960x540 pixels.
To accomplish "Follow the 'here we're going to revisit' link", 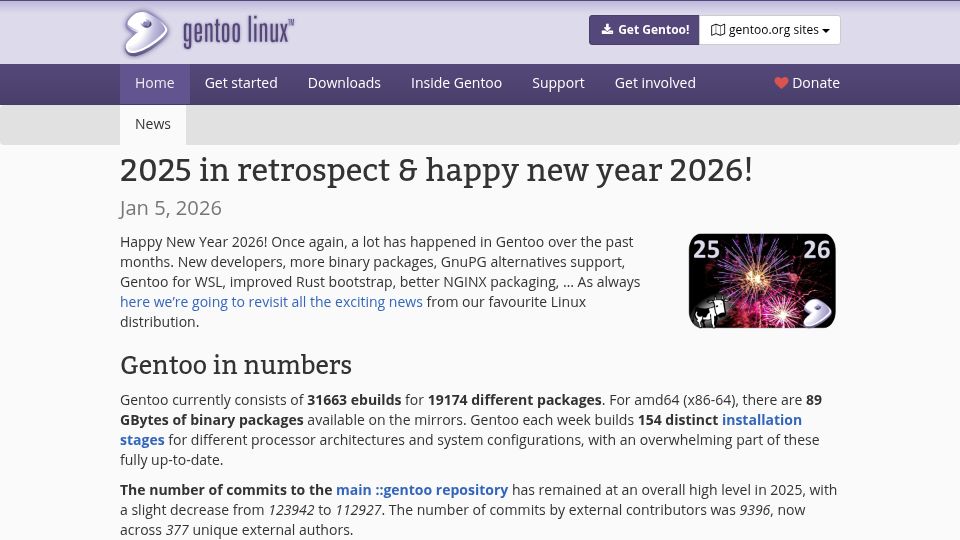I will [x=271, y=302].
